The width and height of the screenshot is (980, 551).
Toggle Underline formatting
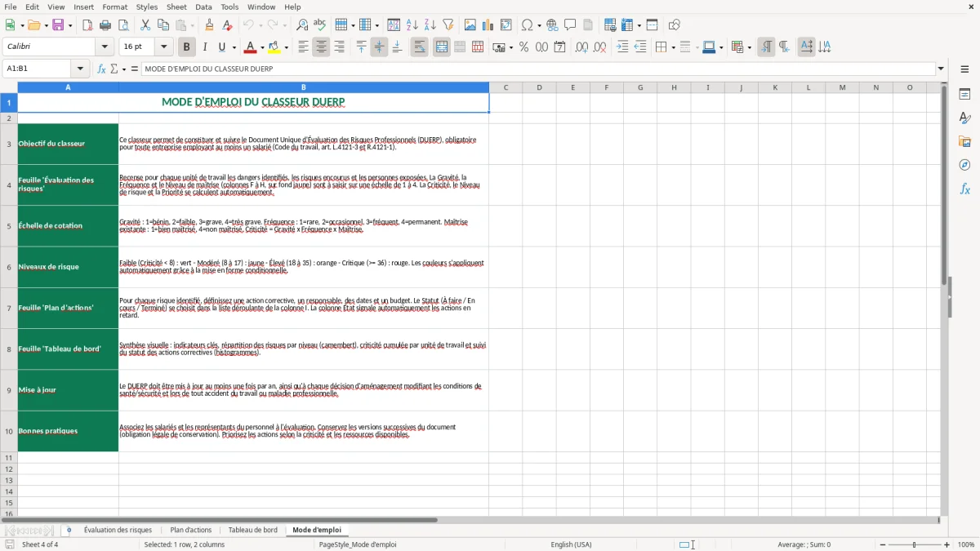tap(222, 47)
